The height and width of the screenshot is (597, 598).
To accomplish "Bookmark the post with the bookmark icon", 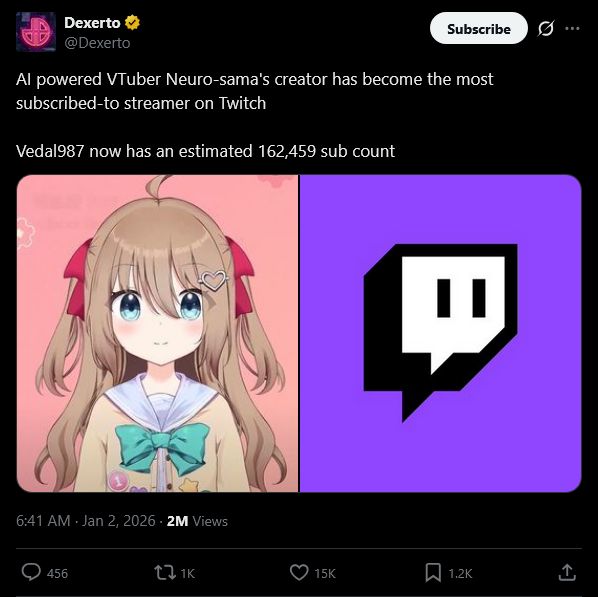I will click(433, 573).
